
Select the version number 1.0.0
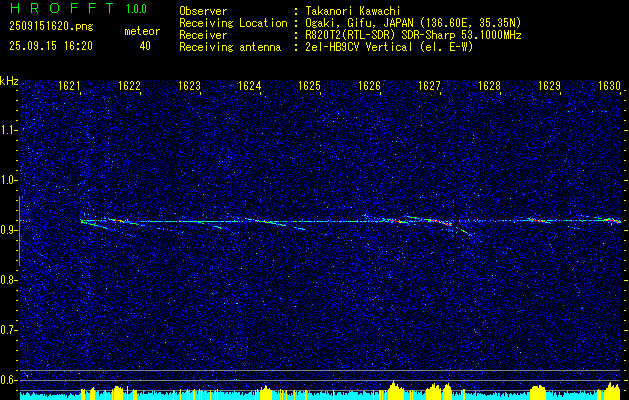[x=136, y=9]
